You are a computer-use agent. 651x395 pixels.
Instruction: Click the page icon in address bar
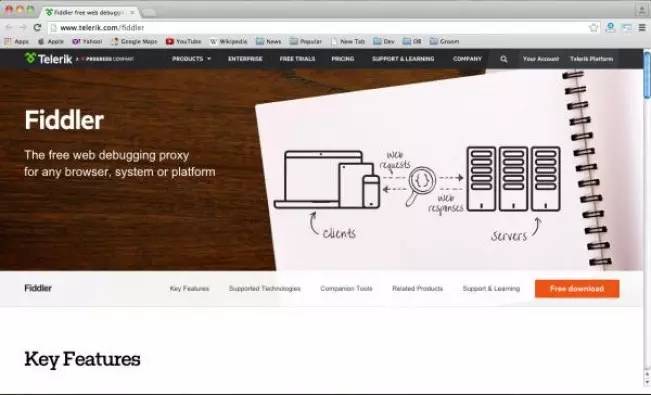coord(53,28)
